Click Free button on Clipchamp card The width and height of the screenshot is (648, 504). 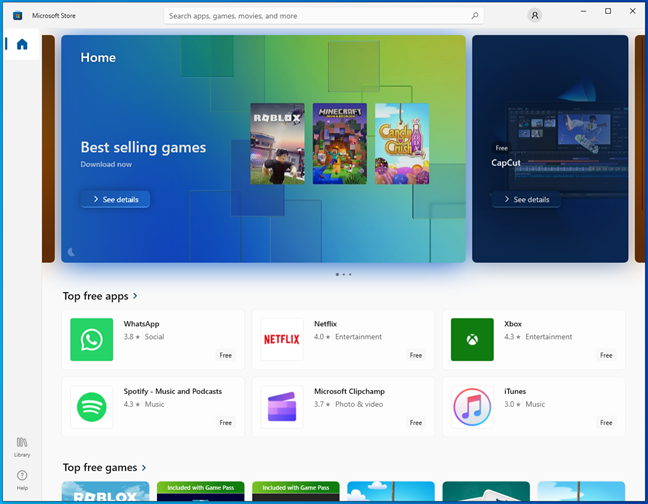click(x=416, y=423)
